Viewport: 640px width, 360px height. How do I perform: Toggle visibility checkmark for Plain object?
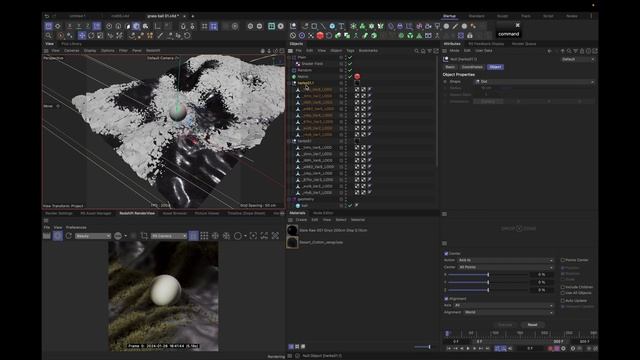350,57
